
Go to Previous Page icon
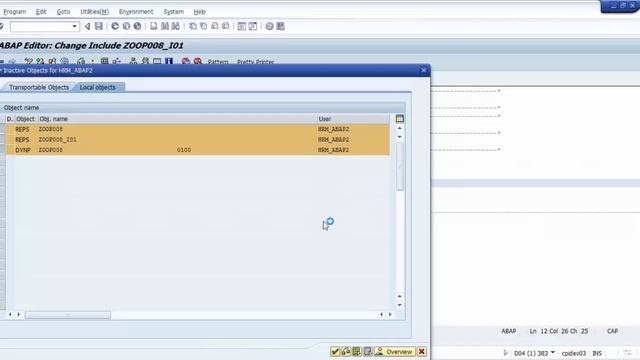203,27
